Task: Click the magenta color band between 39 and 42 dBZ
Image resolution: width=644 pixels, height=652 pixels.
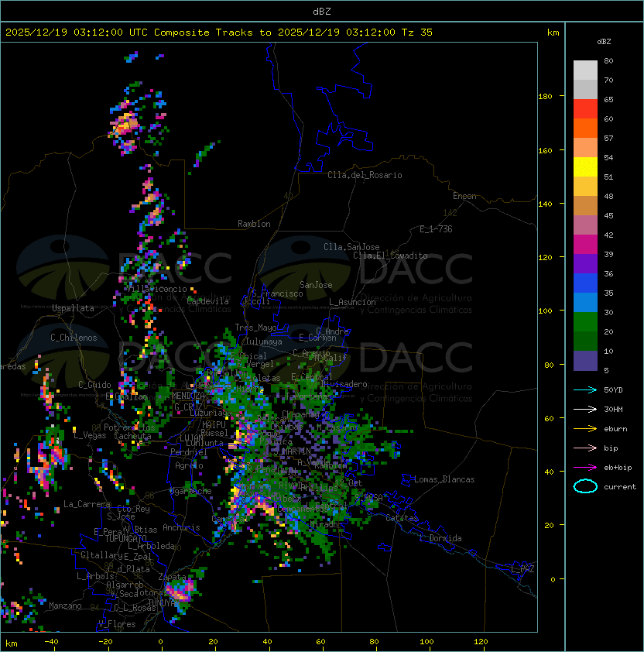Action: [x=585, y=245]
